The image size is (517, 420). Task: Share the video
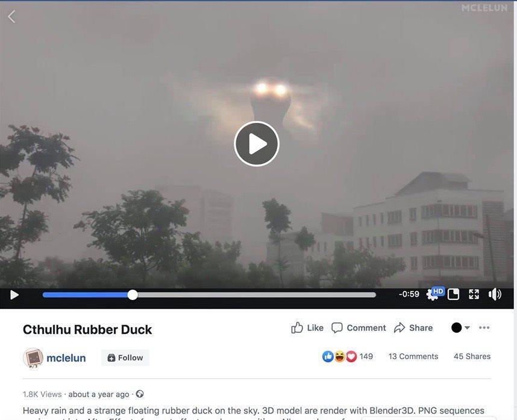[x=413, y=328]
